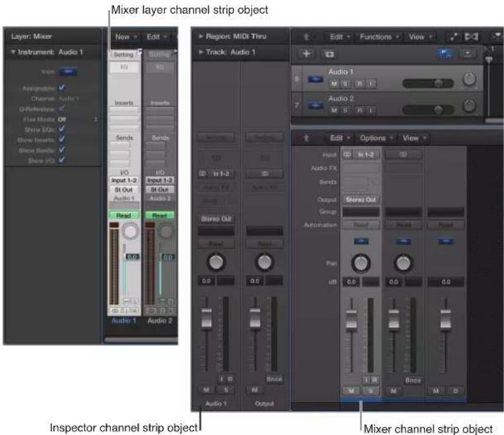Toggle the Assignable checkbox
The height and width of the screenshot is (435, 504).
(x=62, y=87)
